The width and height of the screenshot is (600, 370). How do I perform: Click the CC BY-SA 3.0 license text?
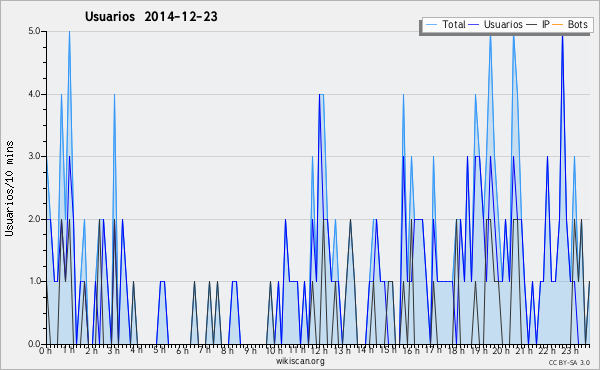569,362
